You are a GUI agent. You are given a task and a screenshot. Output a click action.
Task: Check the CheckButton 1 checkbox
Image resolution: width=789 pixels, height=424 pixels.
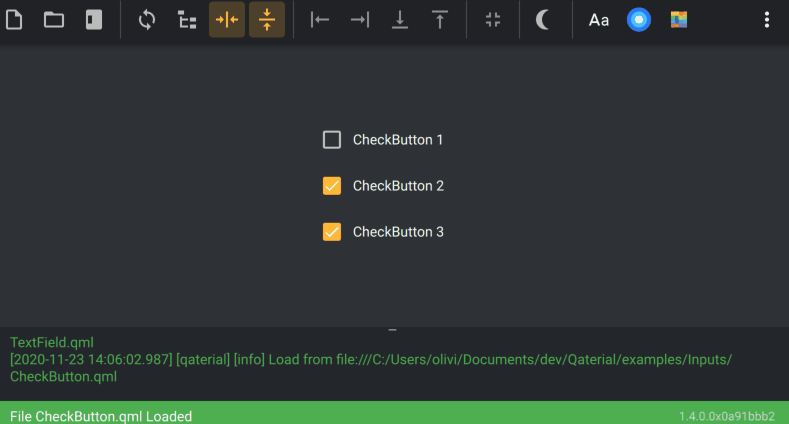(332, 140)
